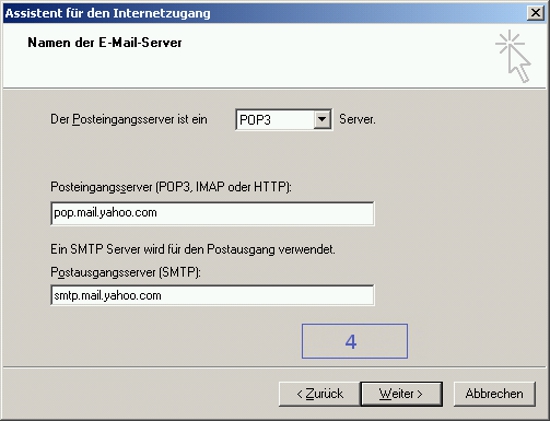Click the 'Posteingangsserver (POP3, IMAP oder HTTP):' label

coord(171,187)
